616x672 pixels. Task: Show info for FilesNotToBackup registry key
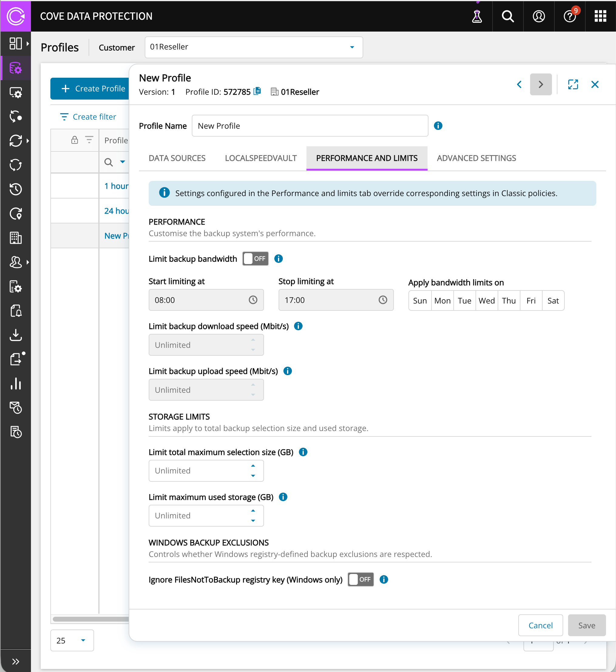pyautogui.click(x=384, y=580)
